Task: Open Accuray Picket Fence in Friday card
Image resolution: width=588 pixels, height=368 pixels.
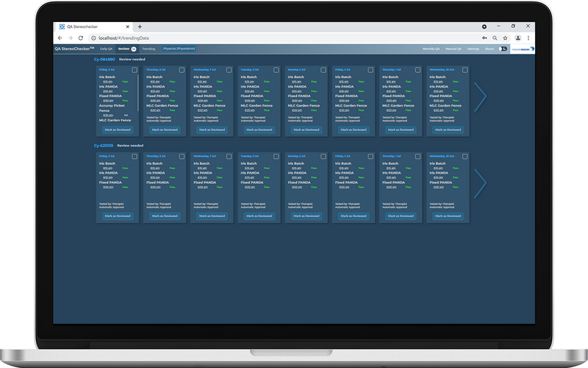Action: 112,108
